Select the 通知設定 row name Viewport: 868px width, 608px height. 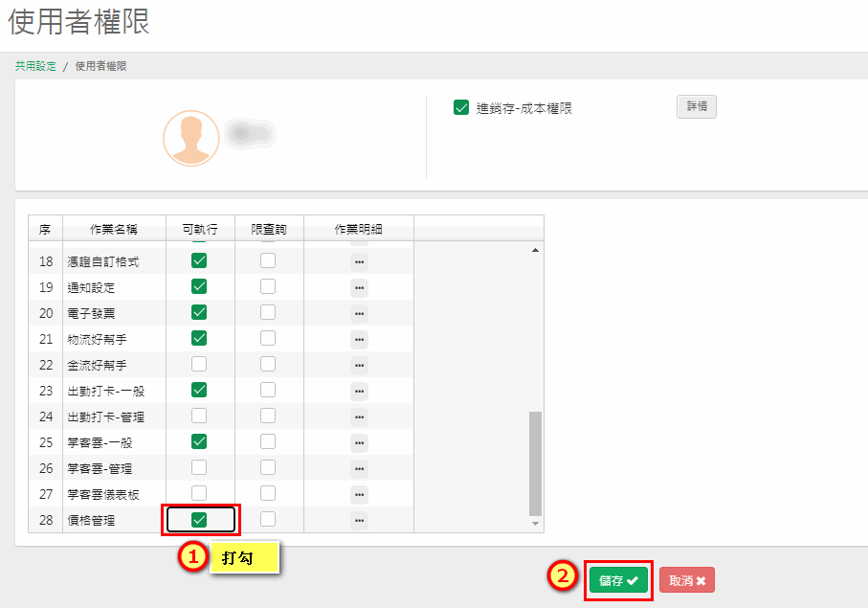(91, 288)
